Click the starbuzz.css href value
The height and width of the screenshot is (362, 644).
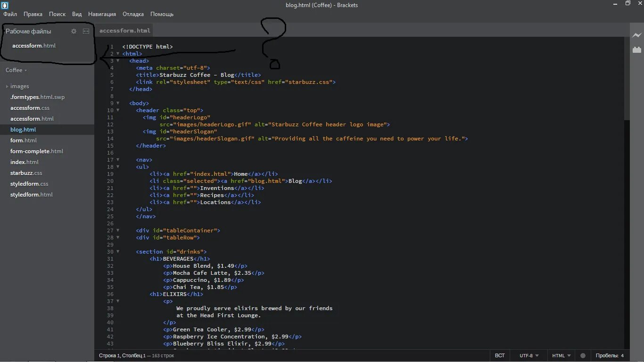(x=309, y=82)
